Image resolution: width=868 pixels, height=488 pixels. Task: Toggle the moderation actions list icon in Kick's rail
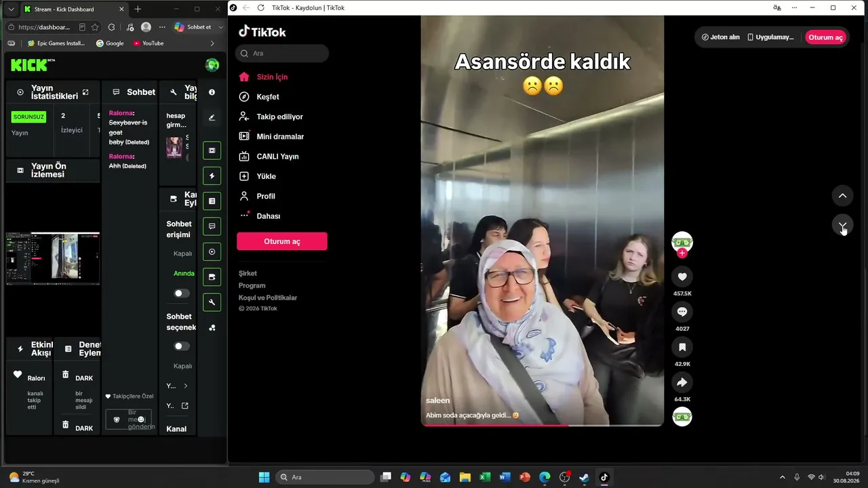[212, 201]
